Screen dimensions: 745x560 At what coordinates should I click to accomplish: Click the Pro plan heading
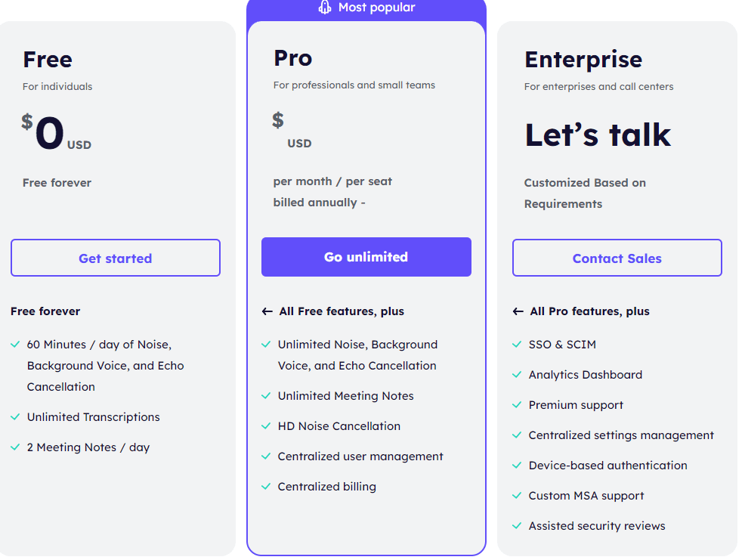293,58
